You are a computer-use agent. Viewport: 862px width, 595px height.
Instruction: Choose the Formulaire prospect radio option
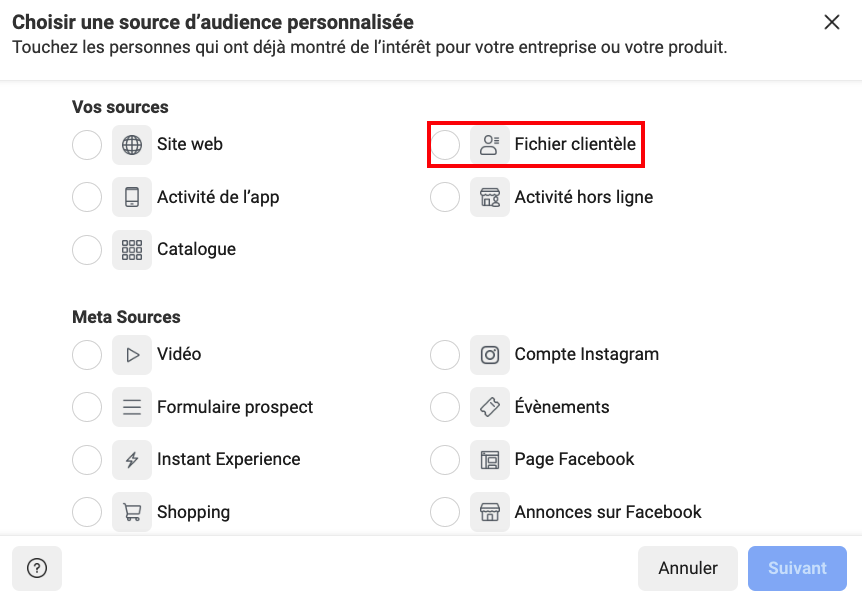tap(87, 407)
